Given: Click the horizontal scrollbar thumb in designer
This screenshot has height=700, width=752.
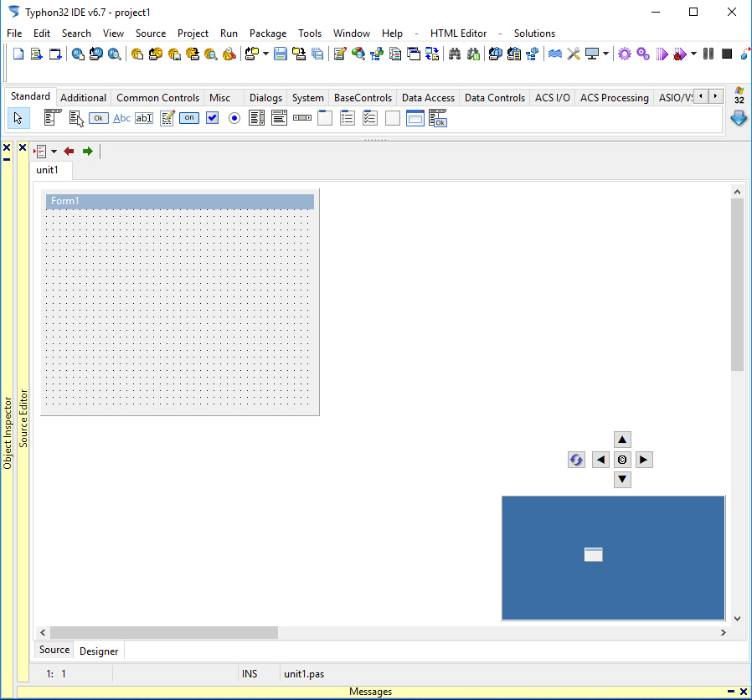Looking at the screenshot, I should (164, 632).
